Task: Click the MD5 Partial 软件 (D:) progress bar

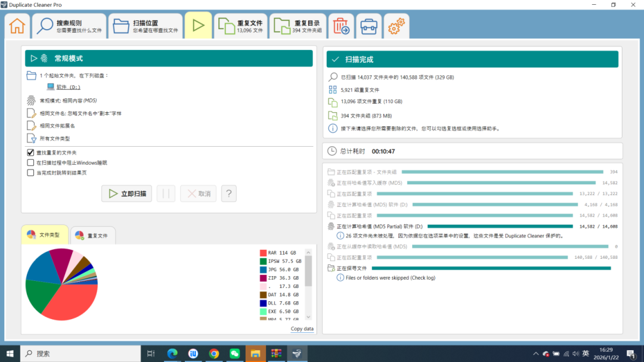Action: coord(500,227)
